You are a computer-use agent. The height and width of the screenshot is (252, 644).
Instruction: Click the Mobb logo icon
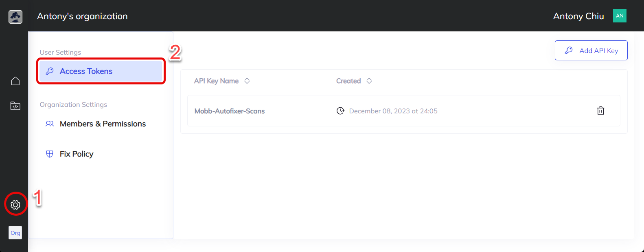click(x=15, y=17)
